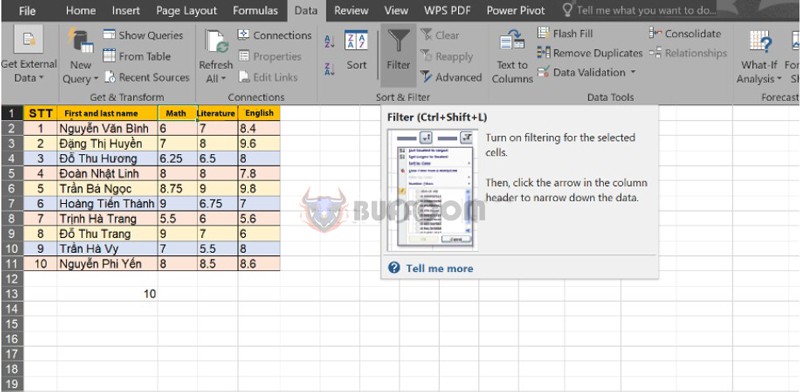Expand the New Query dropdown arrow
Viewport: 800px width, 392px height.
click(95, 79)
